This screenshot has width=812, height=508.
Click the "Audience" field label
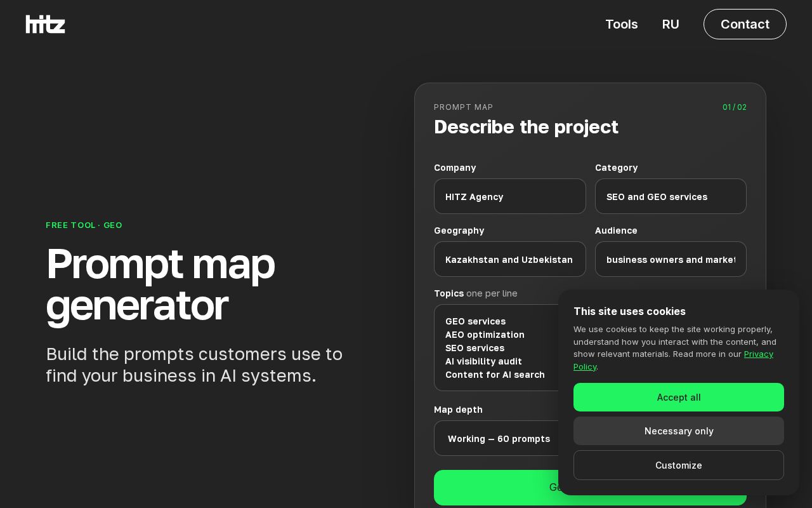(616, 231)
